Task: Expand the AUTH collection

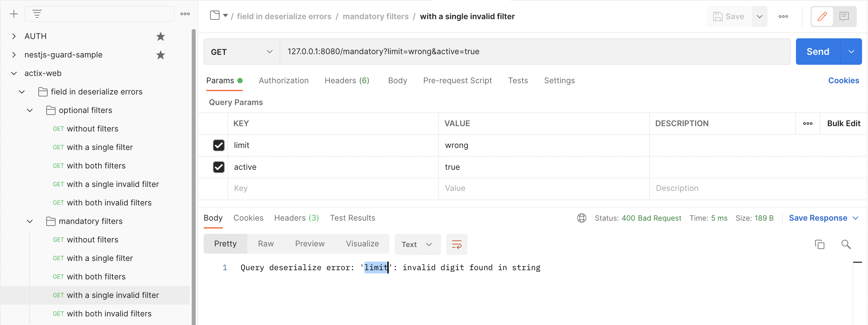Action: 14,36
